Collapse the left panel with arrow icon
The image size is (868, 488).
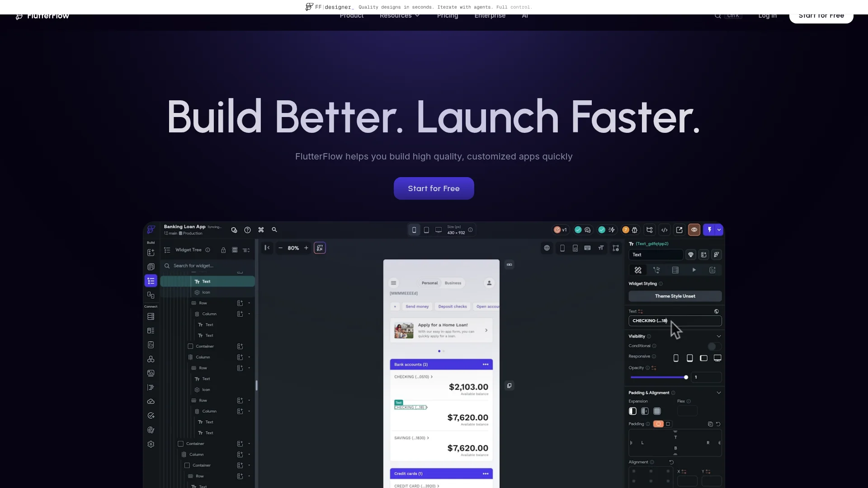point(267,248)
